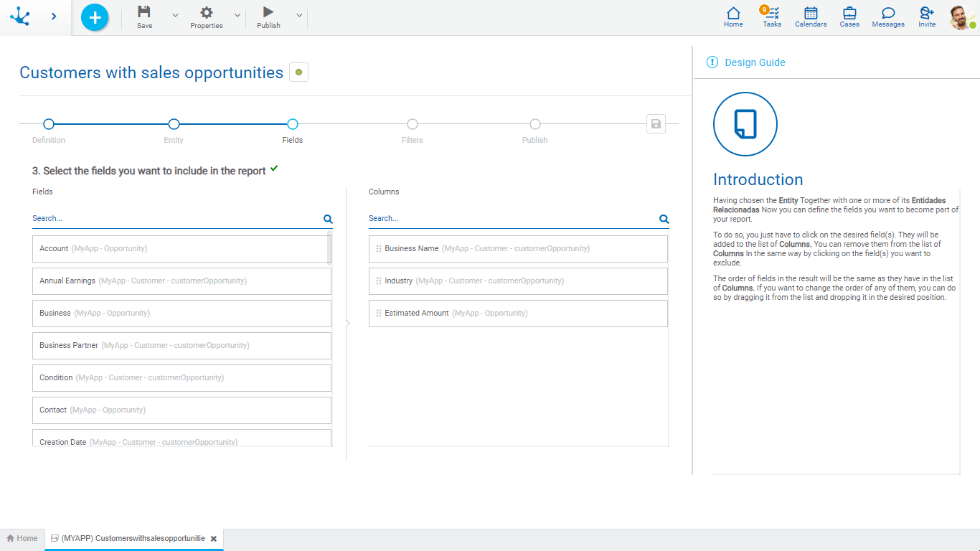Viewport: 980px width, 551px height.
Task: Toggle the green status indicator beside title
Action: click(298, 72)
